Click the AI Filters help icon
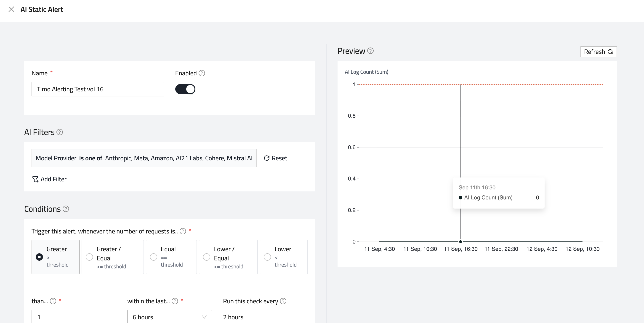This screenshot has width=644, height=323. pos(59,132)
